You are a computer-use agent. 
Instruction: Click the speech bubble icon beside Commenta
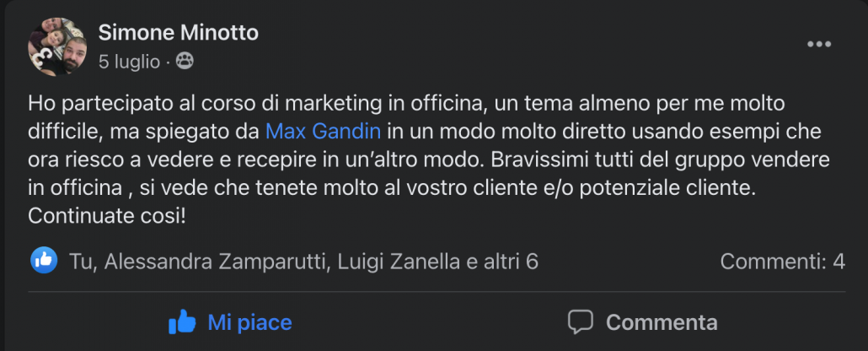[581, 321]
